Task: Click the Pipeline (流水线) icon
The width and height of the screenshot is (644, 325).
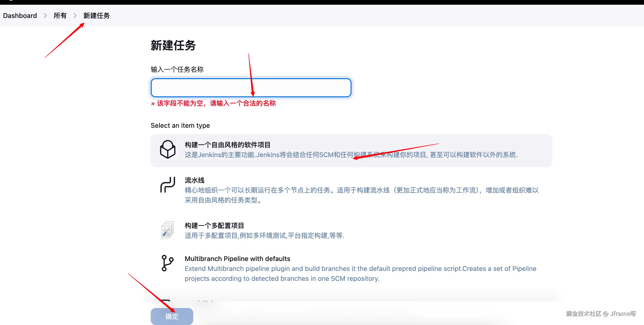Action: (167, 185)
